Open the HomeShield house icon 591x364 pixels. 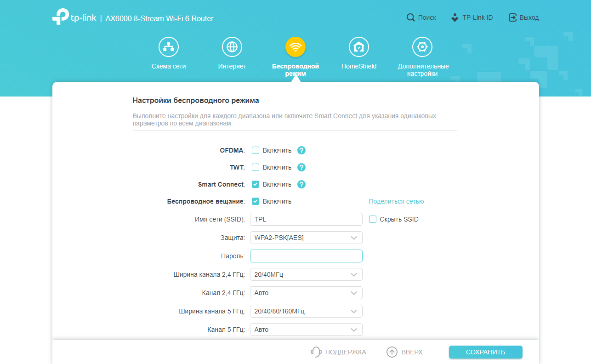click(x=359, y=47)
